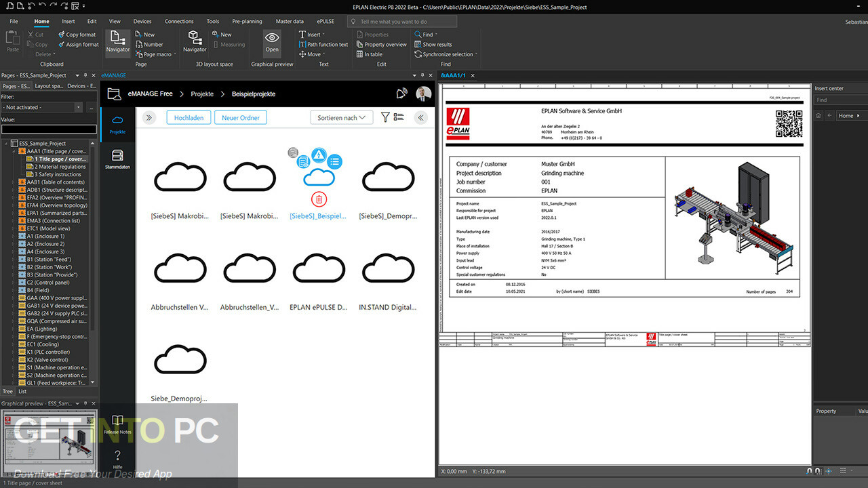868x488 pixels.
Task: Click the eMANAGE notification bell
Action: pos(402,94)
